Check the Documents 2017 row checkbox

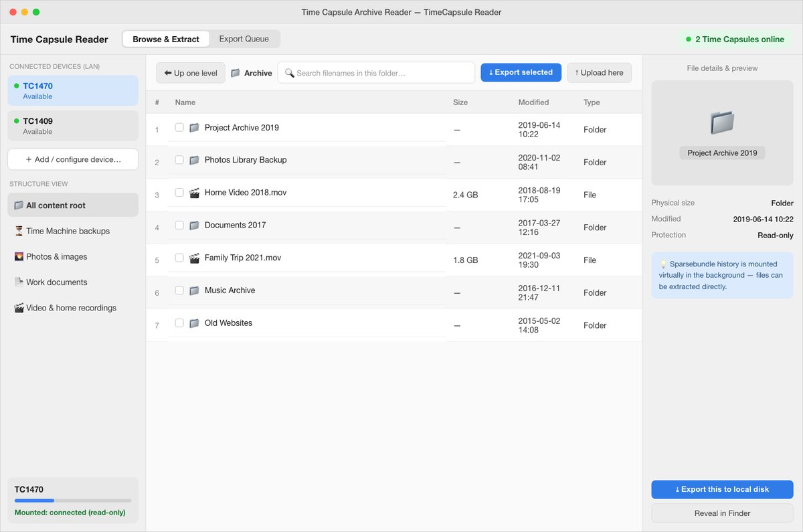pyautogui.click(x=179, y=225)
